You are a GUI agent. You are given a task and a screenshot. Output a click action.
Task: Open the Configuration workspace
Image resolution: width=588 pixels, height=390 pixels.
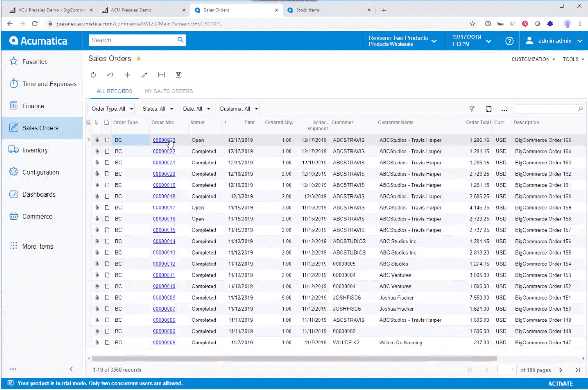tap(42, 172)
